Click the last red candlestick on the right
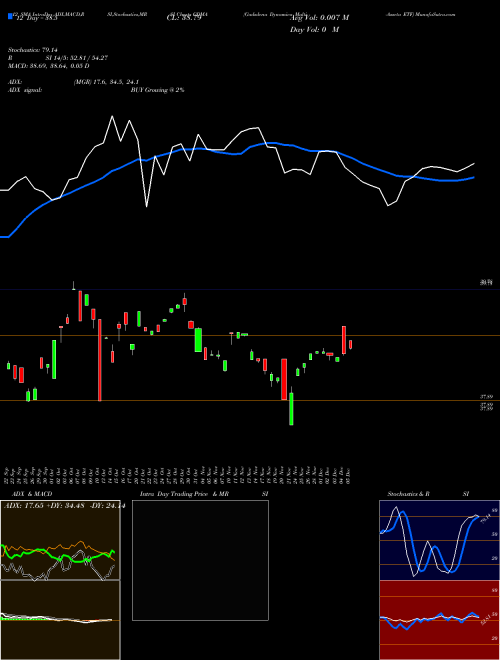Viewport: 500px width, 660px height. point(350,344)
